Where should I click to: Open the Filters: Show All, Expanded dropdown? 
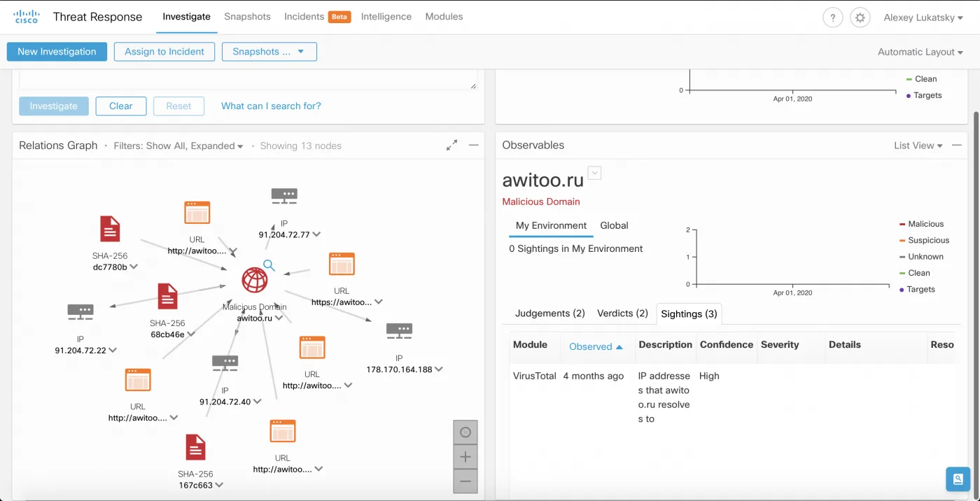(x=178, y=146)
